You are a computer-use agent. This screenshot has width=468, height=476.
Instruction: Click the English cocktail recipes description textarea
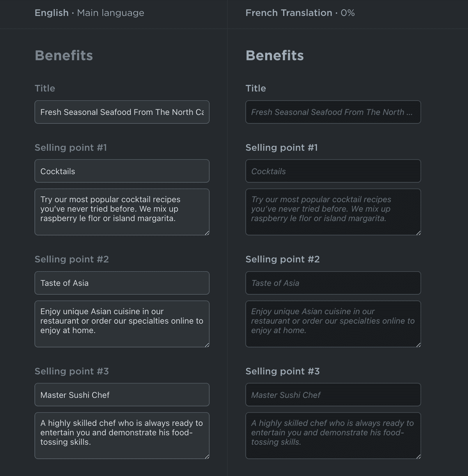[x=122, y=212]
